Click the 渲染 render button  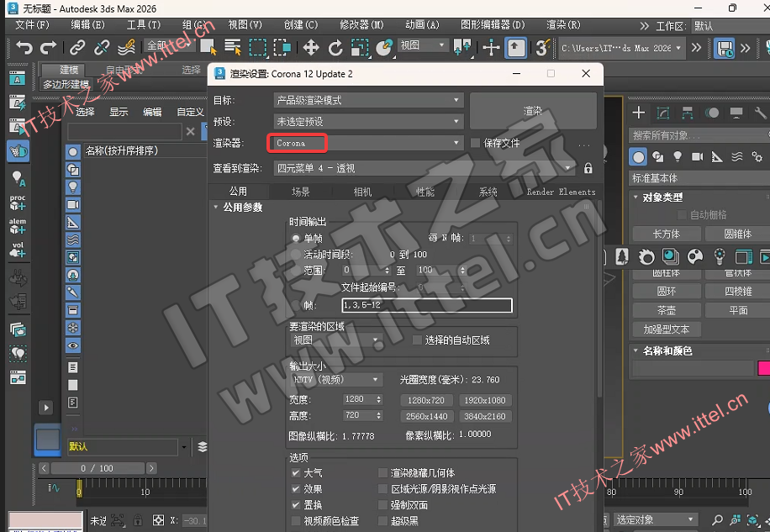pos(533,111)
